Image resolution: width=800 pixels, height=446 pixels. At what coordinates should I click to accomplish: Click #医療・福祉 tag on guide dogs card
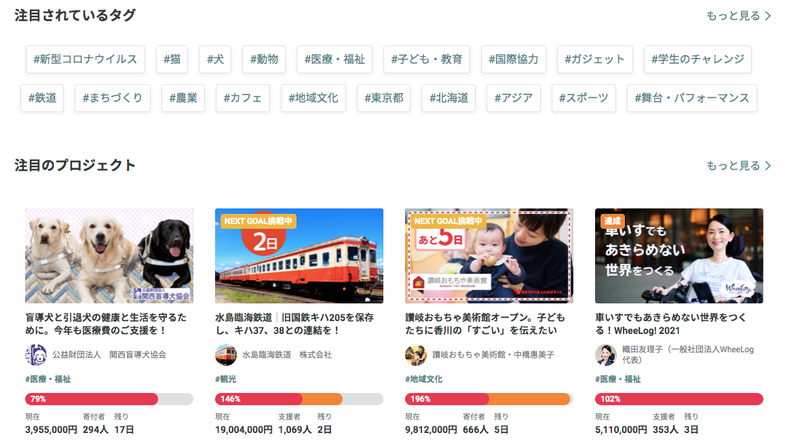point(48,379)
